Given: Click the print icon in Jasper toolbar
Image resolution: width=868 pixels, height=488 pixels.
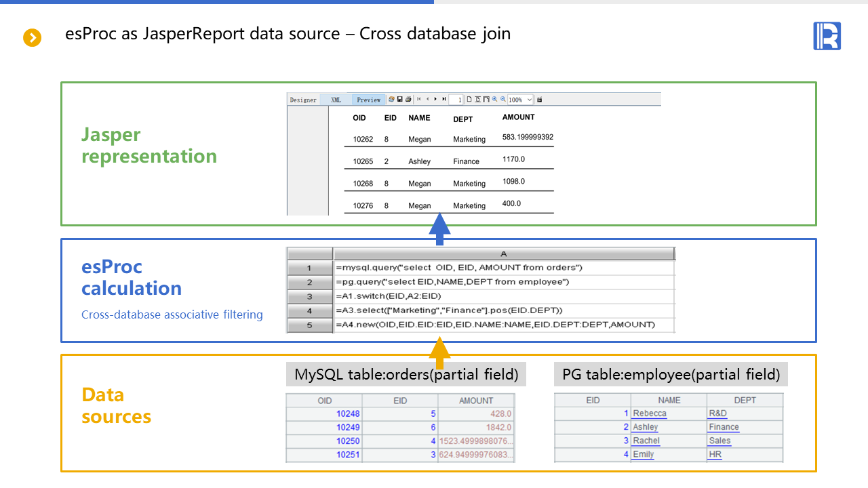Looking at the screenshot, I should [x=408, y=100].
